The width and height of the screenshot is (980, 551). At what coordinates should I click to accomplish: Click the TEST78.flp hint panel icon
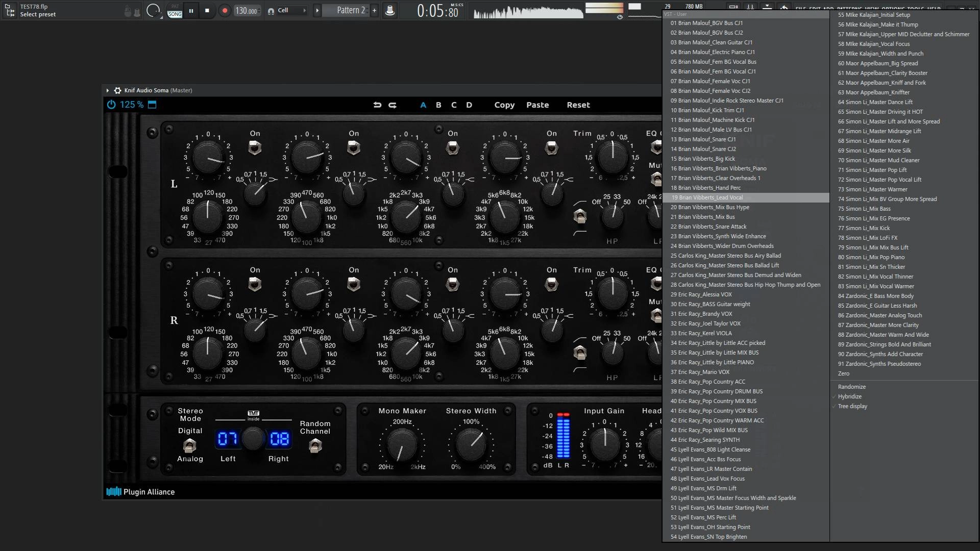(x=10, y=10)
